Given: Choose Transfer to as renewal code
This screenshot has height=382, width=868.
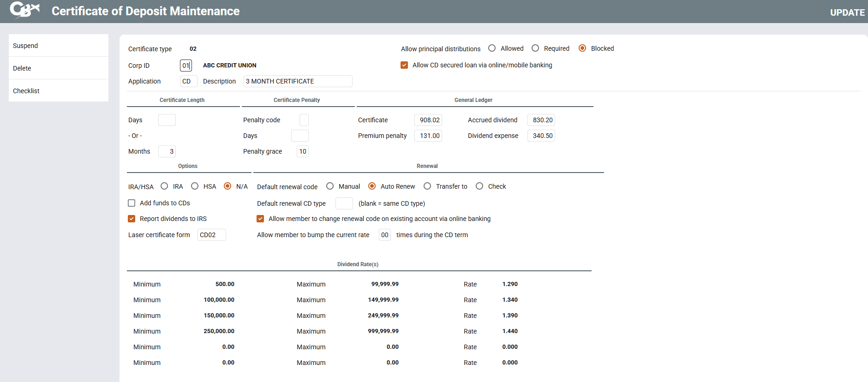Looking at the screenshot, I should pyautogui.click(x=427, y=186).
